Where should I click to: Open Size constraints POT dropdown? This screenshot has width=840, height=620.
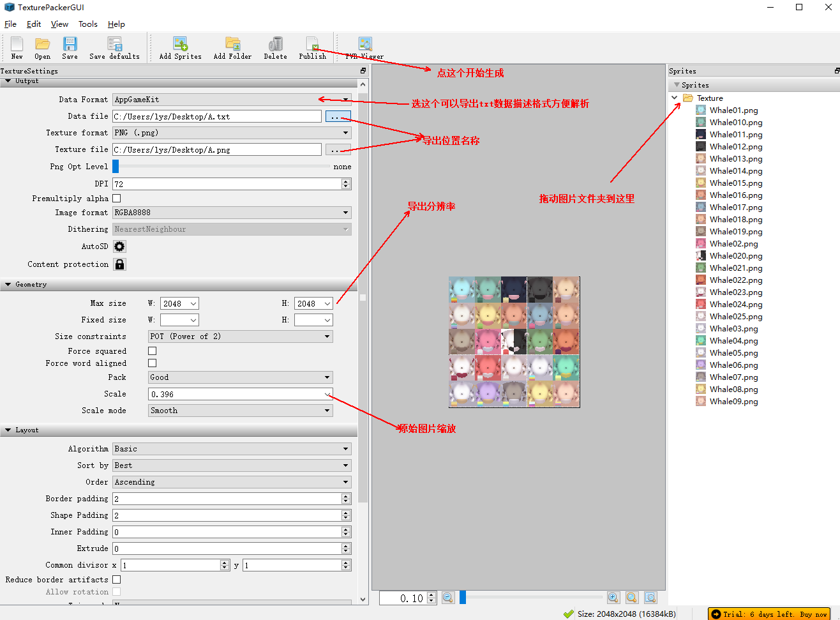click(x=241, y=336)
